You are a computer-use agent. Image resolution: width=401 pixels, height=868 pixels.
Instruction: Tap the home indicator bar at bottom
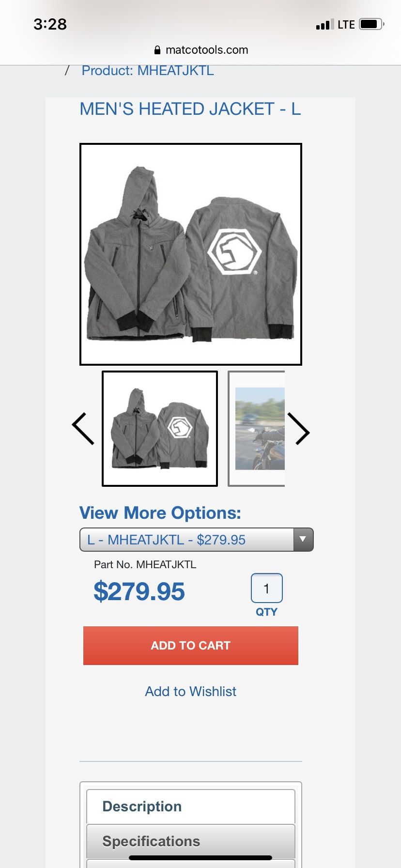point(200,858)
